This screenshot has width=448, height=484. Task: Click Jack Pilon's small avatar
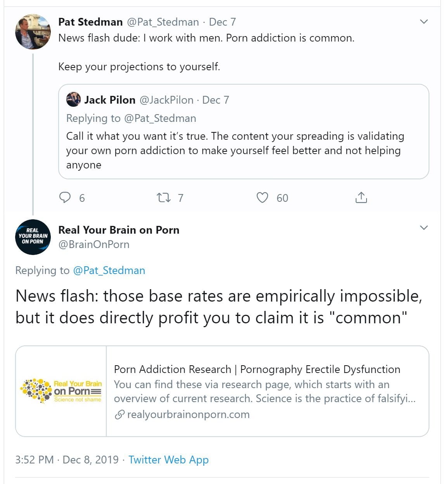point(73,100)
